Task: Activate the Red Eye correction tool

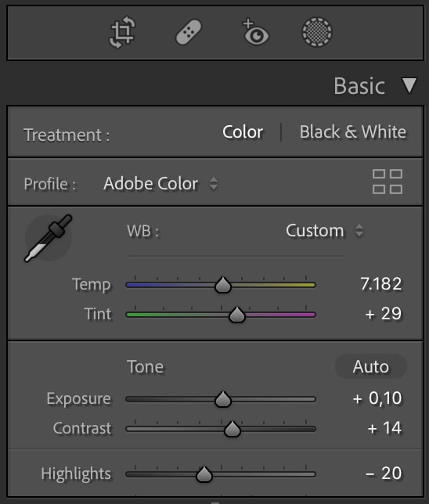Action: [255, 32]
